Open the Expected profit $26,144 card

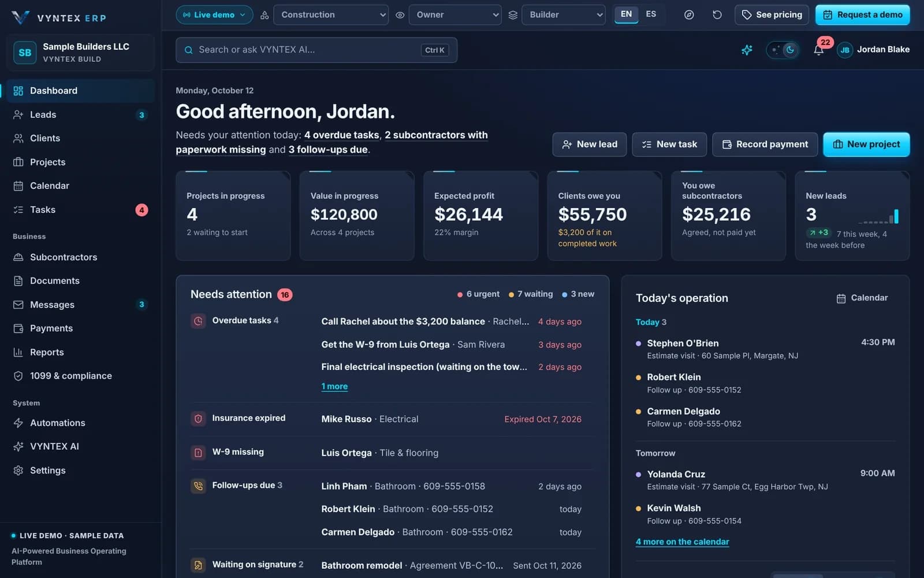point(480,216)
